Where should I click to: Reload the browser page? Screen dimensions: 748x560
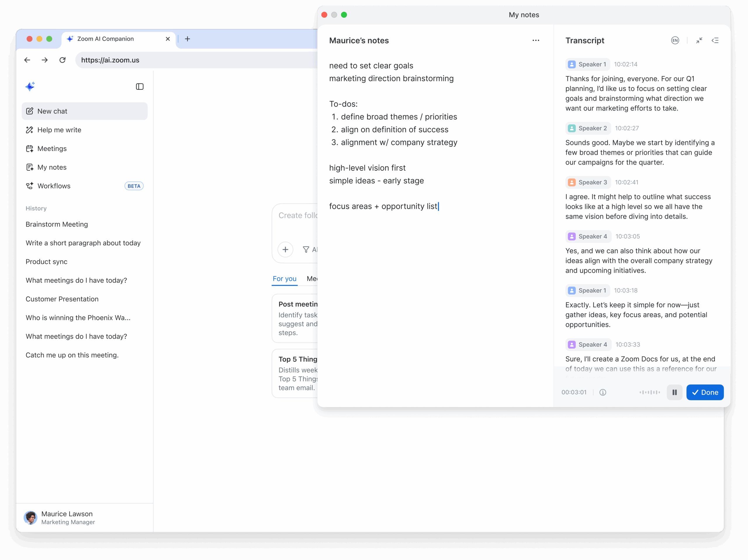tap(63, 60)
